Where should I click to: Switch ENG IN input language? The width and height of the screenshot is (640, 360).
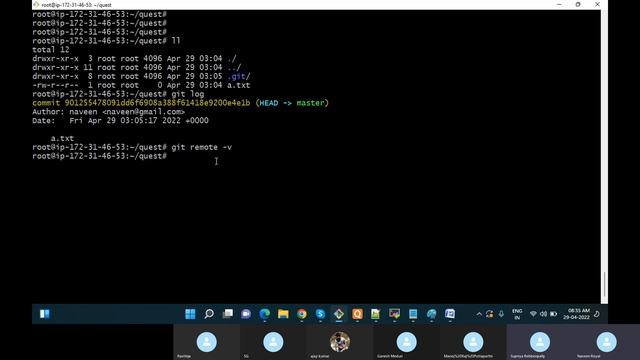(517, 314)
